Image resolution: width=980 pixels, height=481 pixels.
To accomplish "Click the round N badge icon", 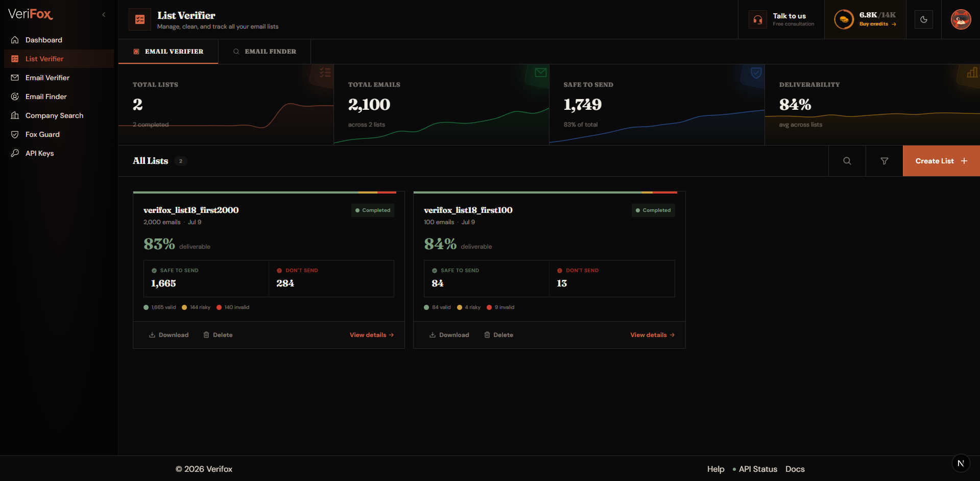I will pos(961,463).
